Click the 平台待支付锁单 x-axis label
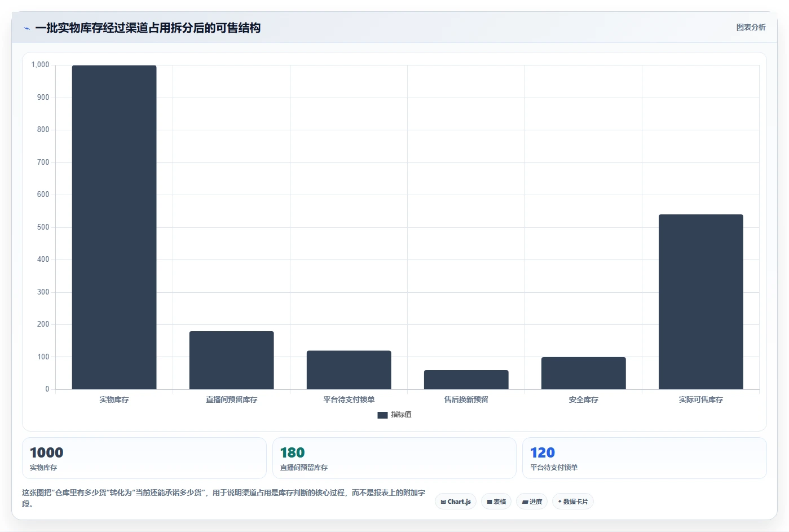The width and height of the screenshot is (789, 532). tap(349, 399)
